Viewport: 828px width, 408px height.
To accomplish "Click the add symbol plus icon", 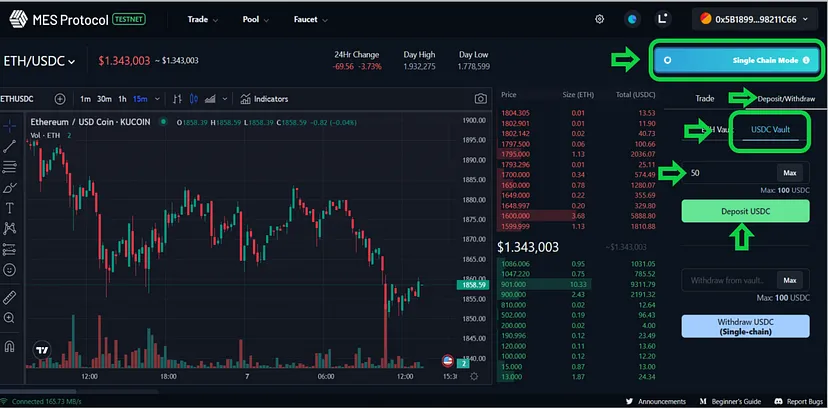I will coord(59,99).
